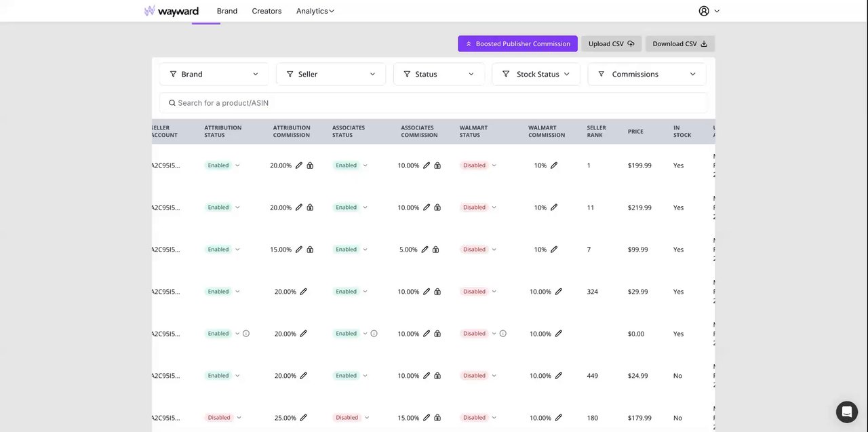
Task: Click the lock icon beside 15.00% associates commission
Action: pyautogui.click(x=437, y=418)
